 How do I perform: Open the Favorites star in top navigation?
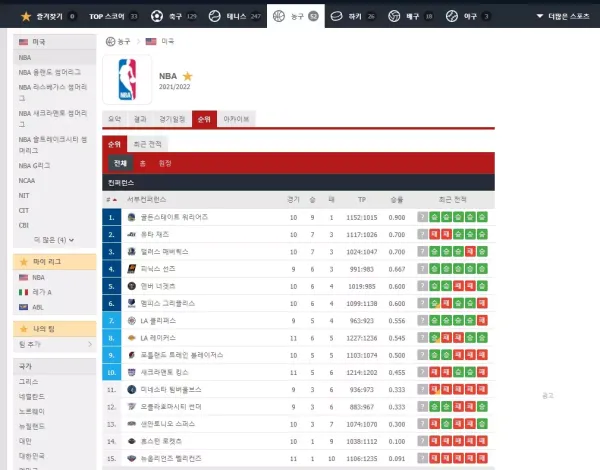point(26,16)
